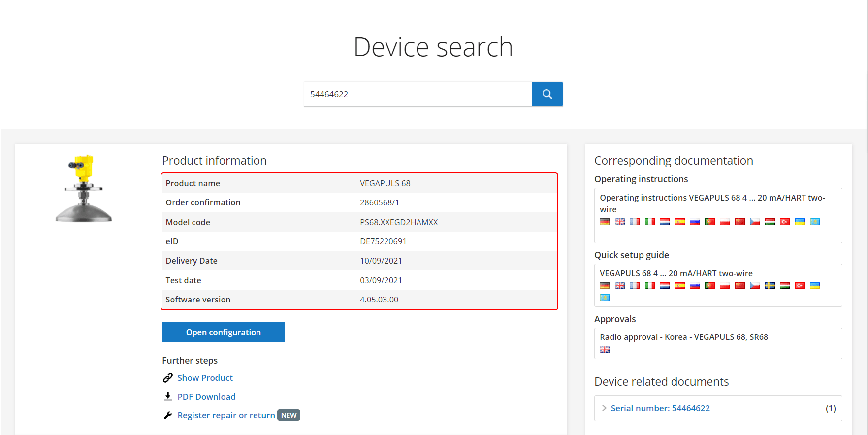Click the NEW badge next to Register repair
The width and height of the screenshot is (868, 435).
tap(289, 415)
